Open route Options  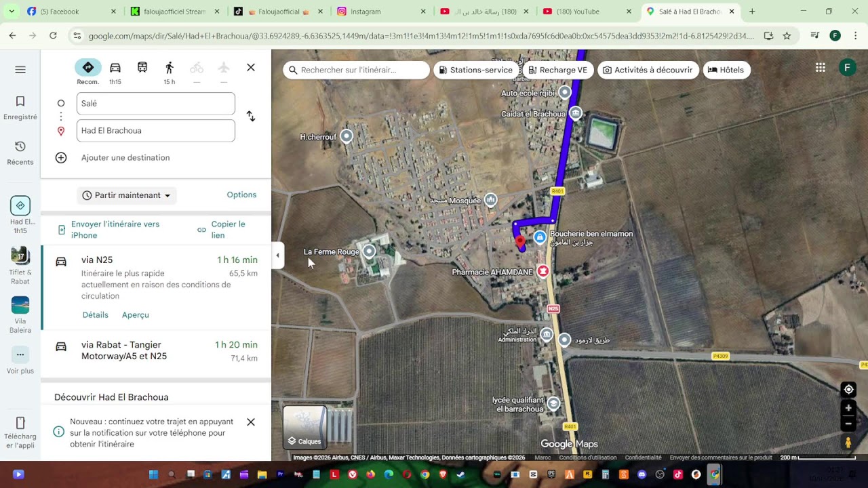[241, 195]
